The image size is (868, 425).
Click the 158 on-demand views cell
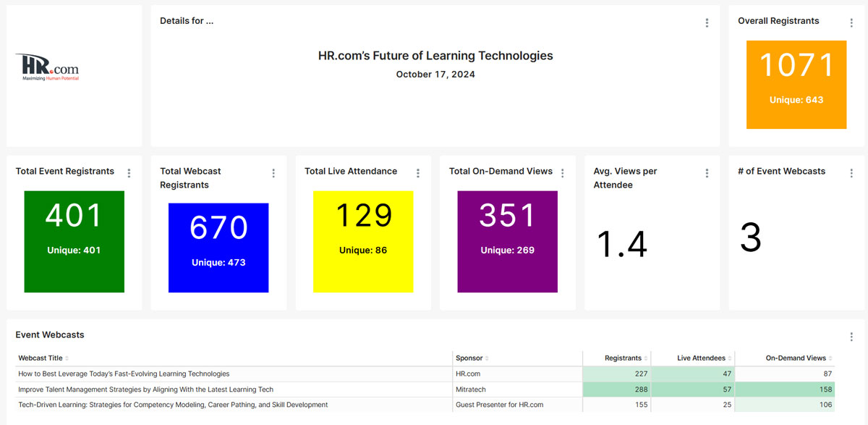click(x=785, y=389)
